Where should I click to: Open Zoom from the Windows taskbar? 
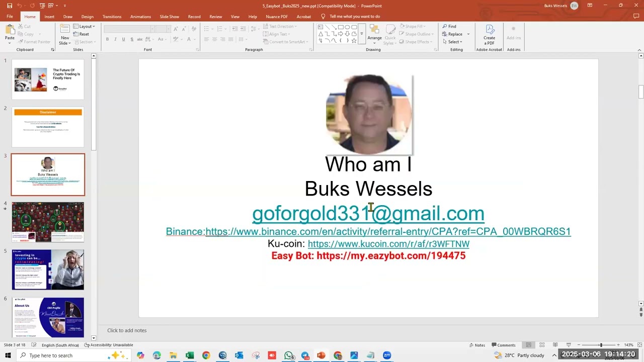(x=387, y=355)
